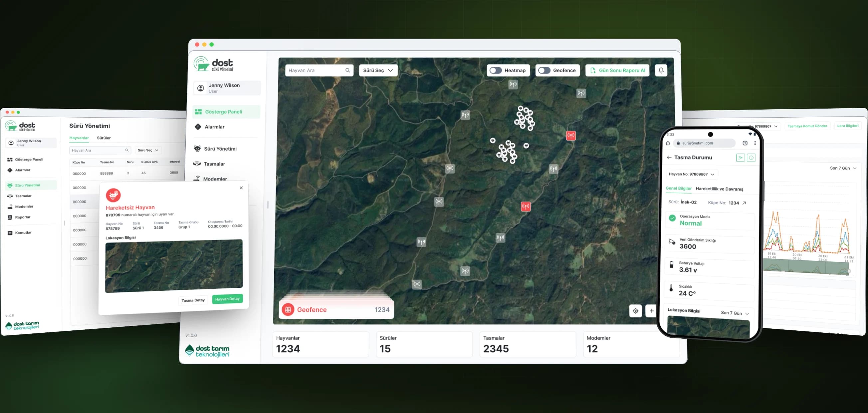Viewport: 868px width, 413px height.
Task: Open Son 7 Gün dropdown in right window
Action: (843, 168)
